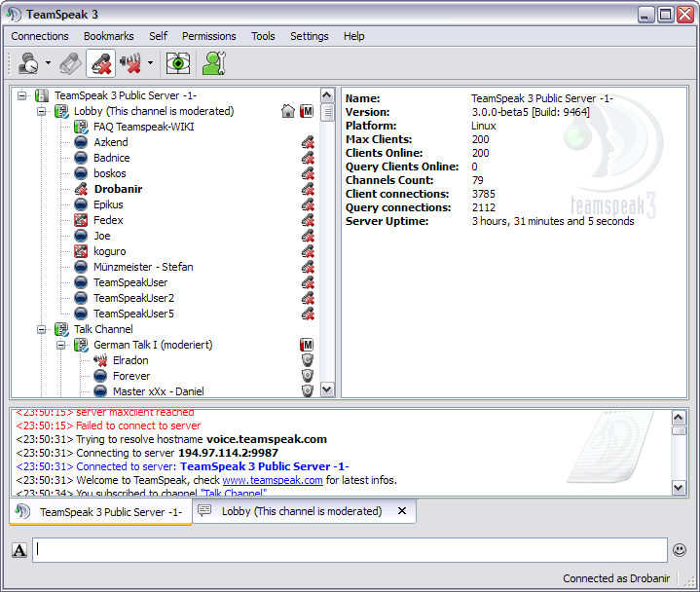Collapse the TeamSpeak 3 Public Server tree node
Image resolution: width=700 pixels, height=592 pixels.
21,95
